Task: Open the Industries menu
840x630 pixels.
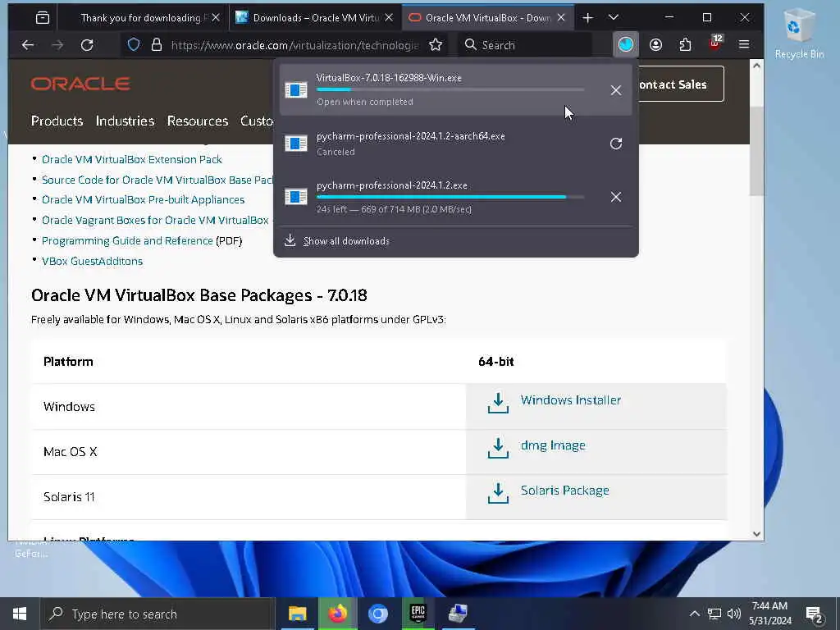Action: [125, 121]
